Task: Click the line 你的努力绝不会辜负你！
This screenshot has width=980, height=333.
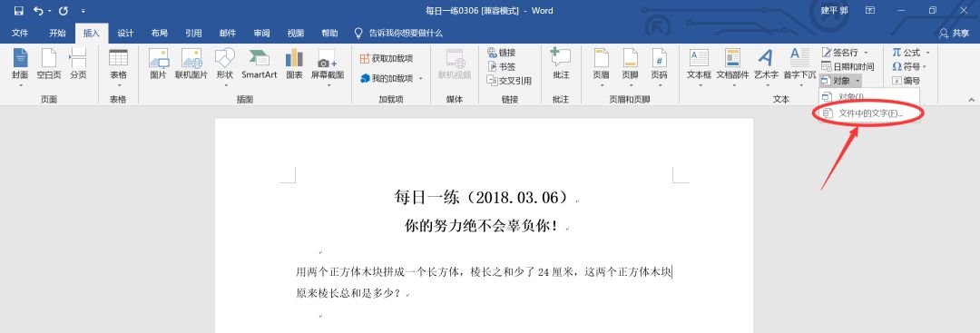Action: point(482,226)
